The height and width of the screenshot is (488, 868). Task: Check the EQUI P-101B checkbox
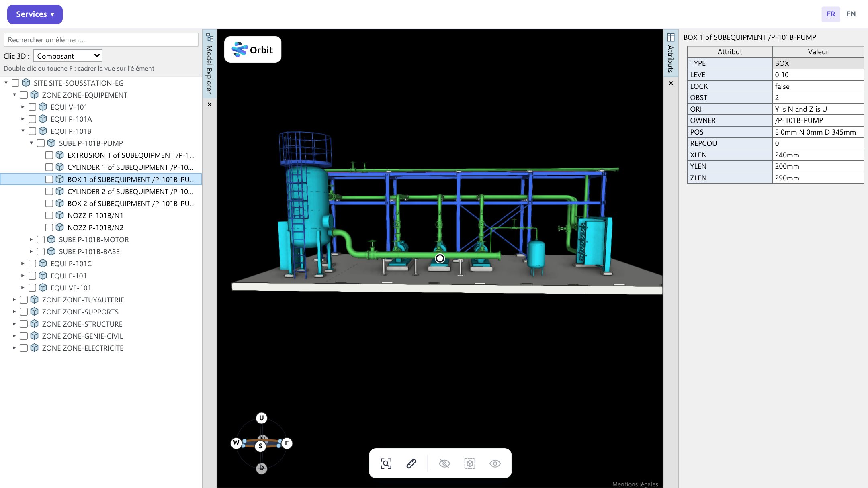tap(33, 131)
